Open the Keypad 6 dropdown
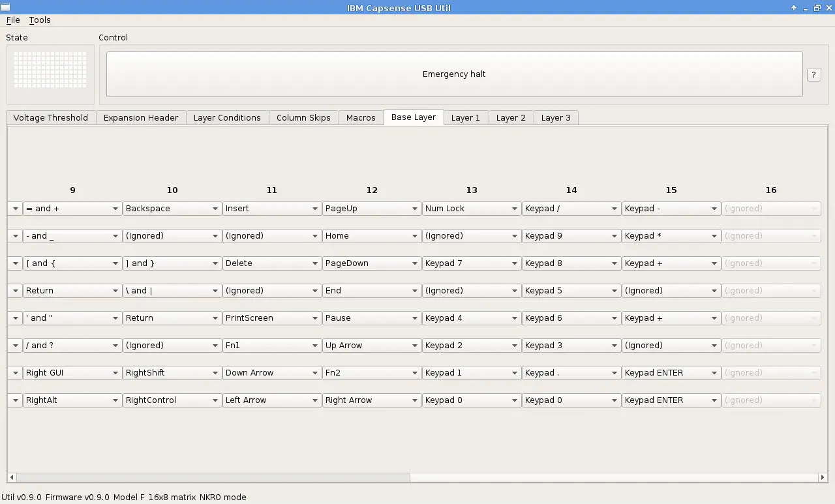This screenshot has width=835, height=504. [571, 318]
